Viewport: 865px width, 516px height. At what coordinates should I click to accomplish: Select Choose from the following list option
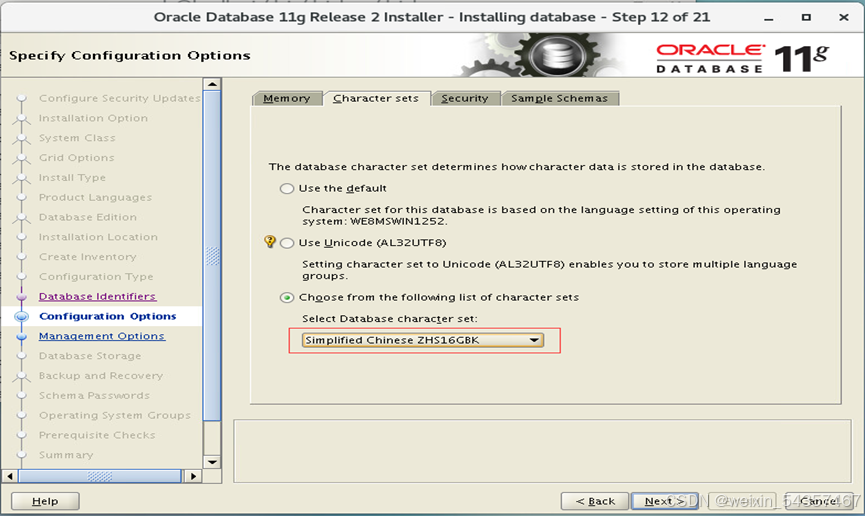288,297
